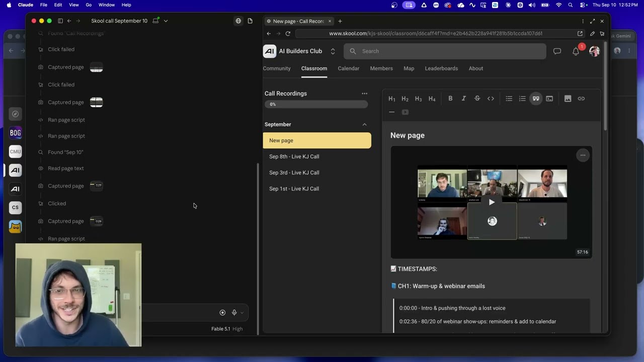Screen dimensions: 644x362
Task: Open a new browser tab
Action: [x=340, y=21]
